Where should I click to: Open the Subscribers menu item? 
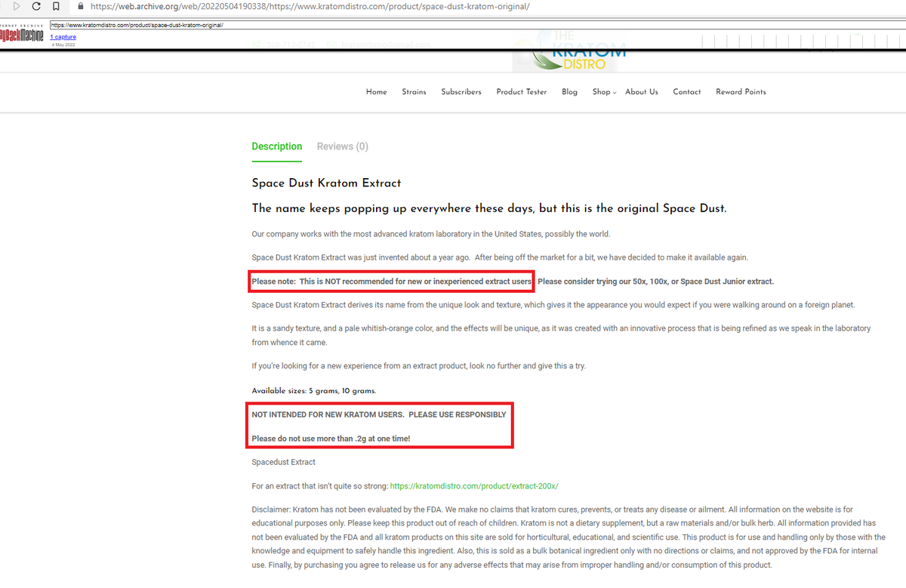point(461,92)
